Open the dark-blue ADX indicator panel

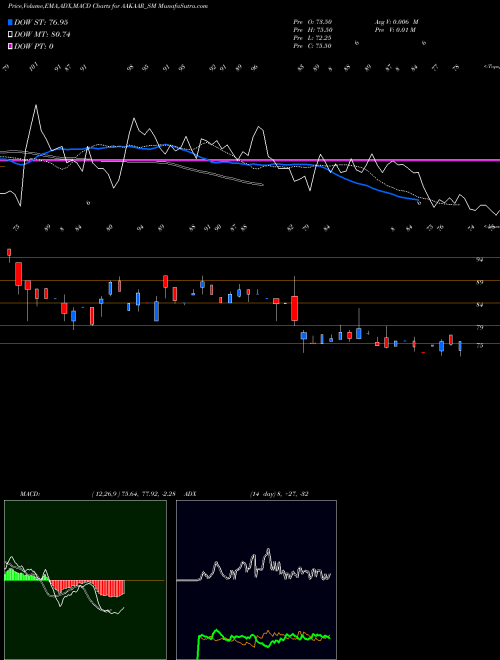(x=256, y=580)
